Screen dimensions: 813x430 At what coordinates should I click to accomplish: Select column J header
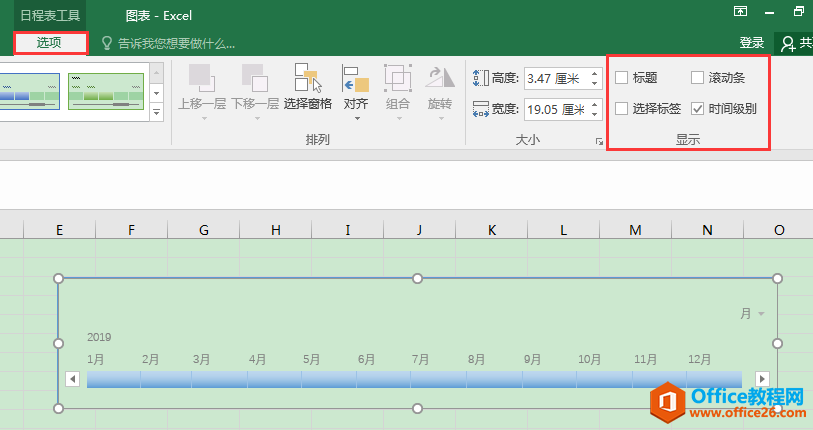419,230
